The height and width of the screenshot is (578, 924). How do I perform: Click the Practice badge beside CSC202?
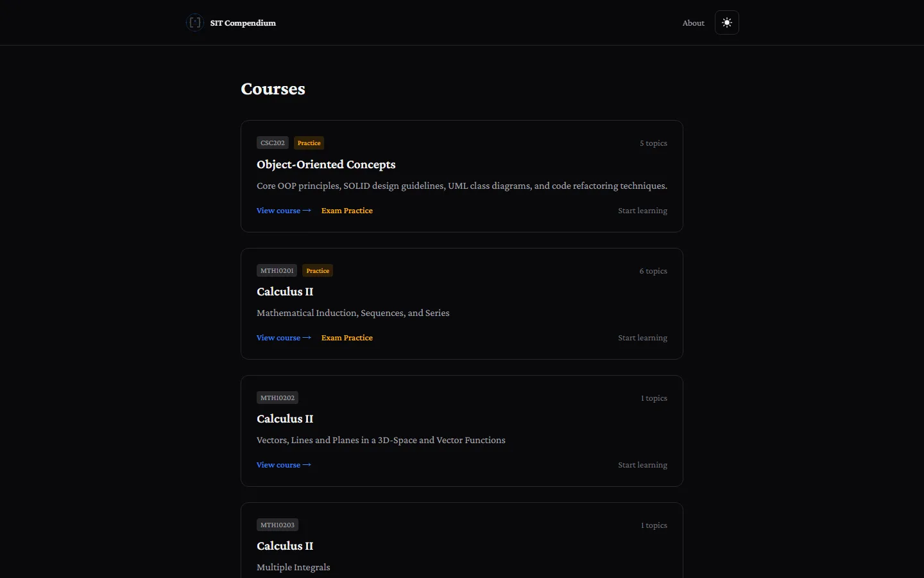click(x=309, y=143)
